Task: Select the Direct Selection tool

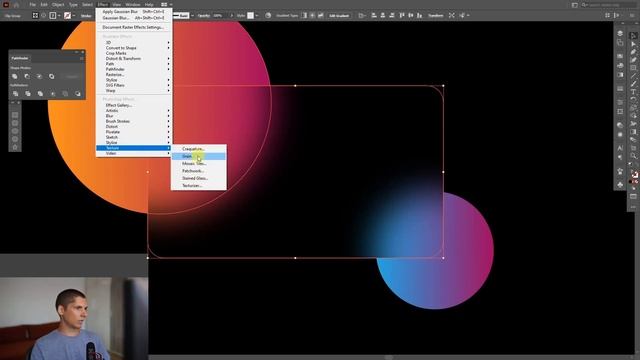Action: tap(633, 44)
